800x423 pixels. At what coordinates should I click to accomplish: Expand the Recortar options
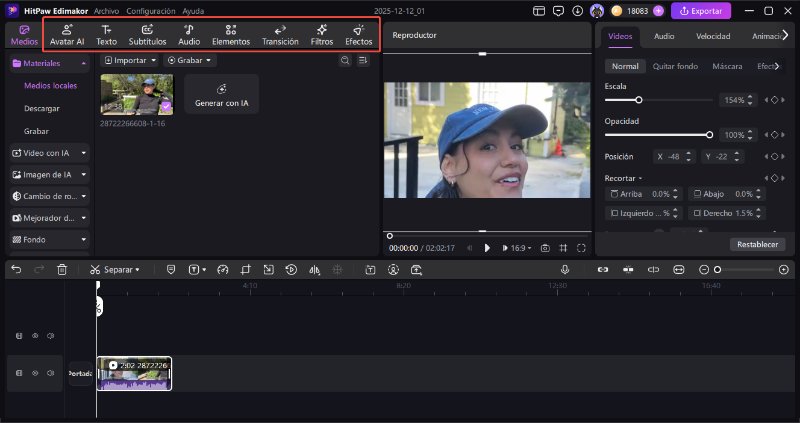coord(640,178)
